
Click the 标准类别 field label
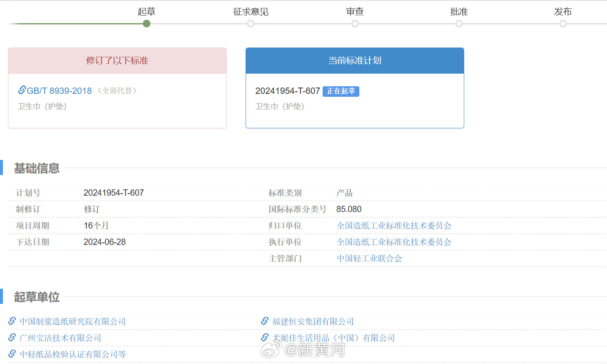tap(285, 193)
